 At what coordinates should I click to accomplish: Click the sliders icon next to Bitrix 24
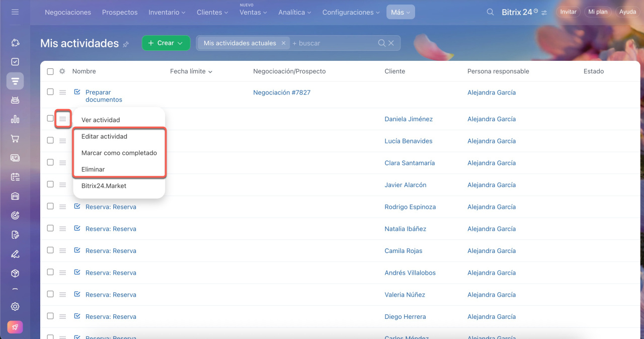click(x=544, y=13)
